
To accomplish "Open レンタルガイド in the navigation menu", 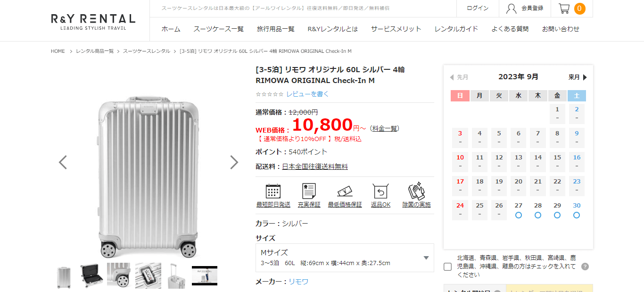I will [456, 29].
